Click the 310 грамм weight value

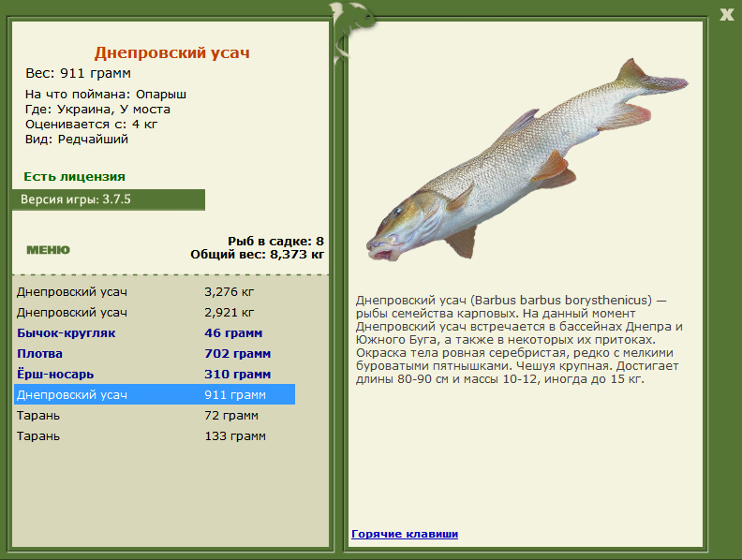[238, 375]
